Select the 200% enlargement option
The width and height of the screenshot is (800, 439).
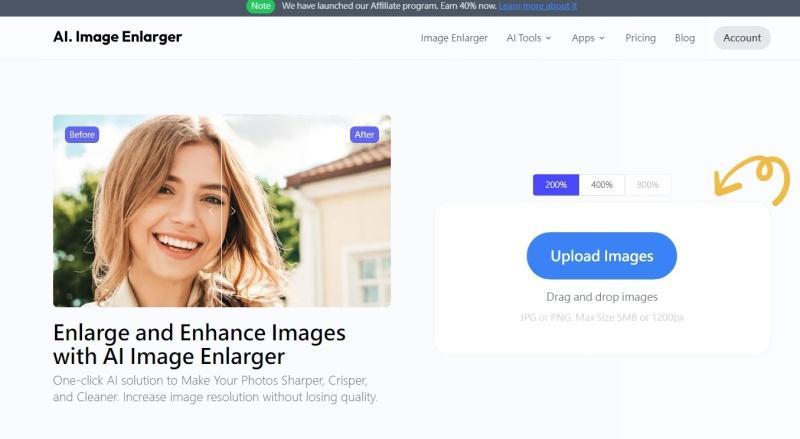pyautogui.click(x=556, y=185)
